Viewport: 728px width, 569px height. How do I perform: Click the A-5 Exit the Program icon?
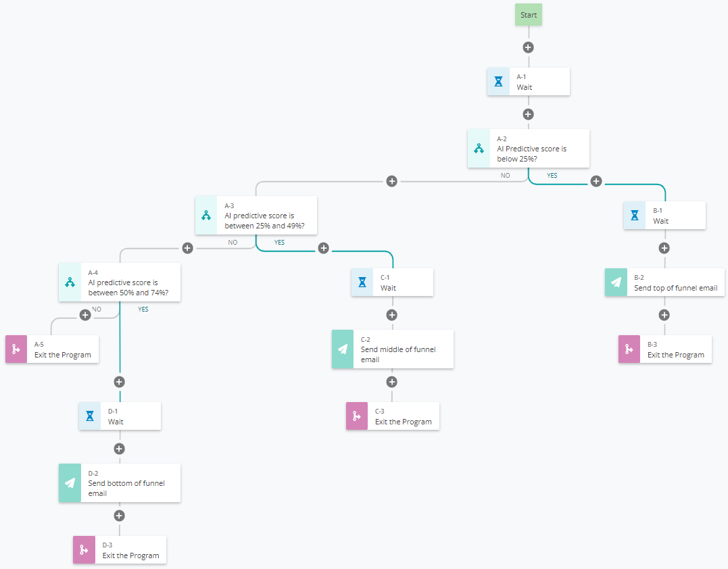coord(16,349)
